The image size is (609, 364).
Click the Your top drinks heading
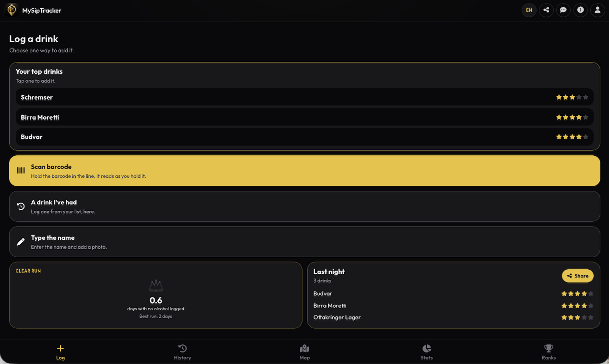(x=39, y=71)
